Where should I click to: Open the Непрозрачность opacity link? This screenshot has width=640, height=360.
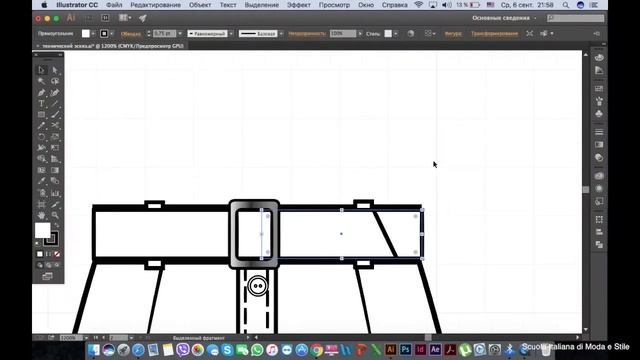(x=307, y=34)
